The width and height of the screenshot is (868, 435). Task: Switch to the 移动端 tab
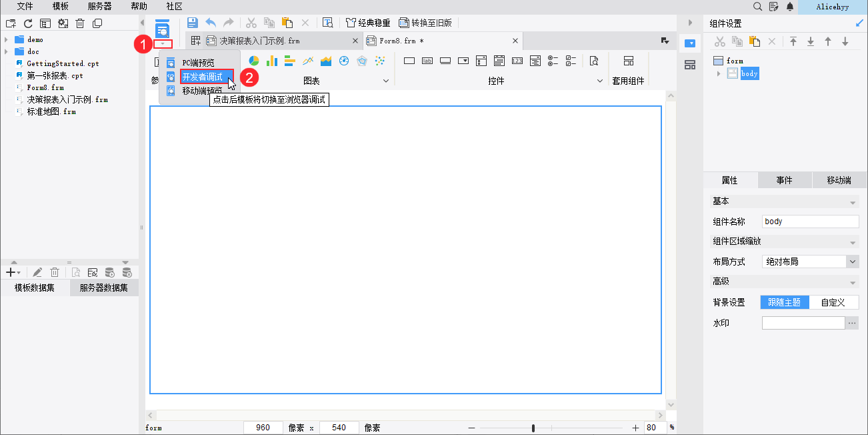(839, 180)
